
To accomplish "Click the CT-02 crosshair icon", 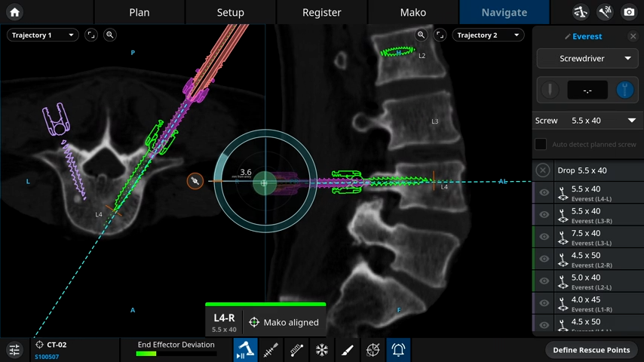I will (39, 345).
